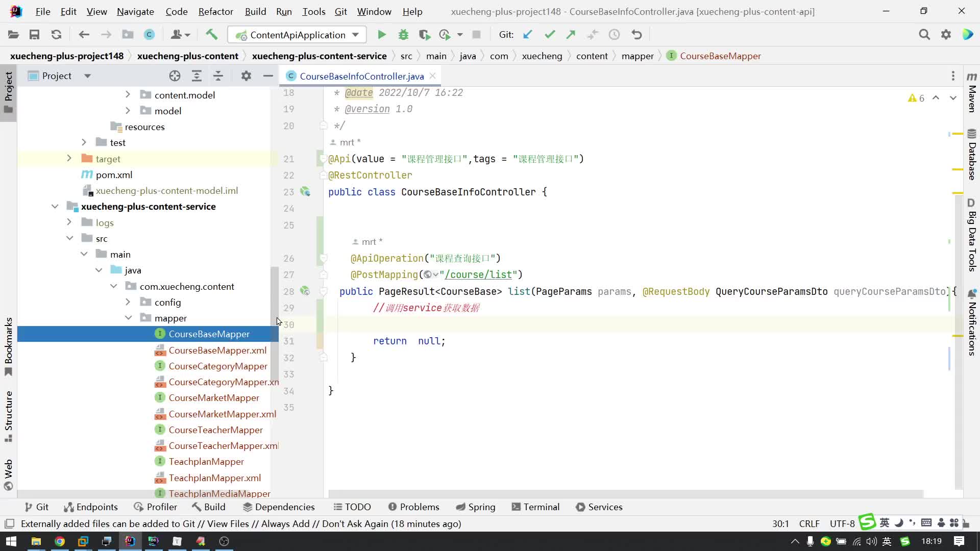Click the Git update project arrow
The image size is (980, 551).
[528, 35]
